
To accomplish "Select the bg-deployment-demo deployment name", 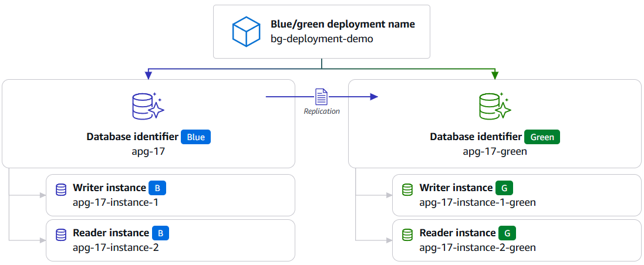I will coord(322,39).
